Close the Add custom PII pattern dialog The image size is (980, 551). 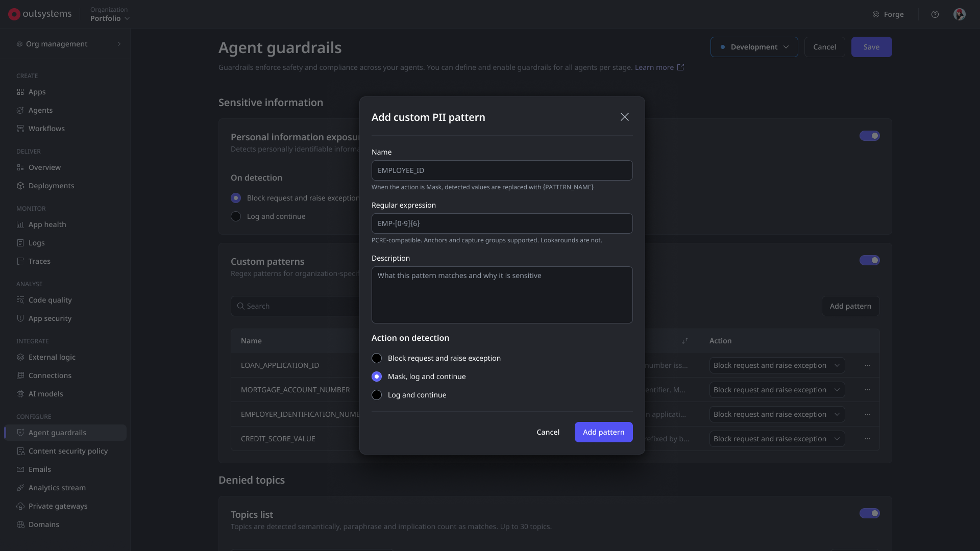pyautogui.click(x=625, y=117)
